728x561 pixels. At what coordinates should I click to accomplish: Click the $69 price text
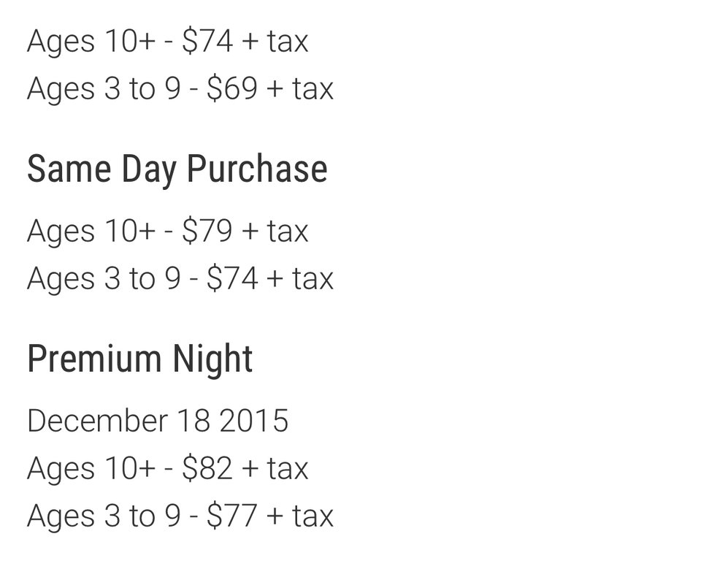[232, 89]
